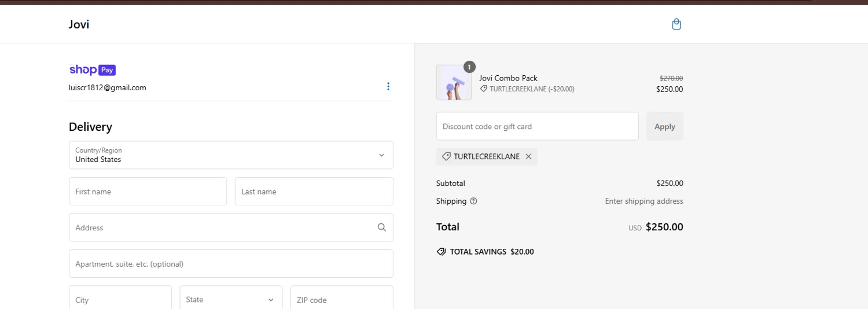This screenshot has height=309, width=868.
Task: Click the email luiscr1812@gmail.com
Action: coord(108,88)
